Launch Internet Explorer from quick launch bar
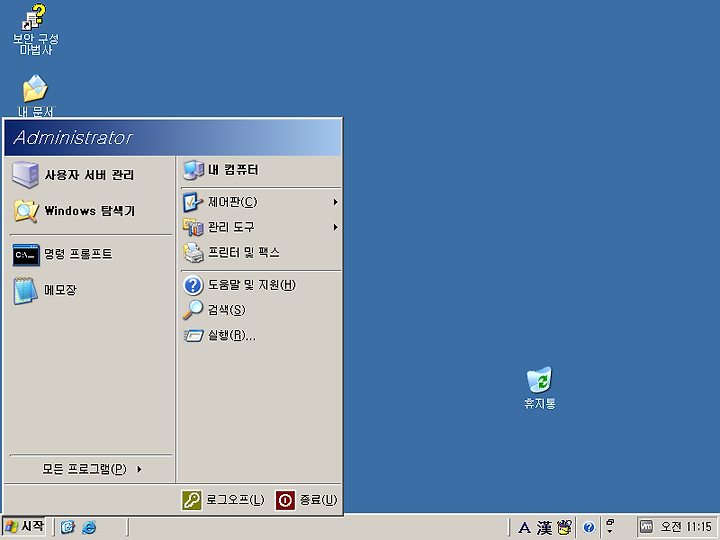720x540 pixels. [89, 527]
